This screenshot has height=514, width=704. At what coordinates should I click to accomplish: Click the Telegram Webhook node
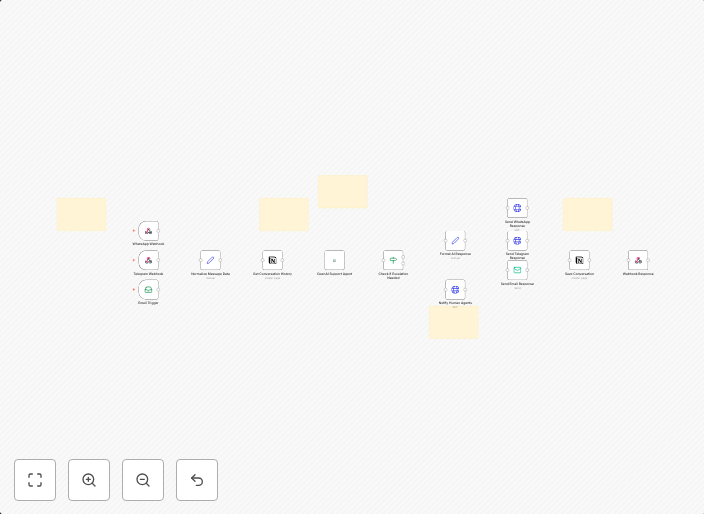tap(148, 260)
